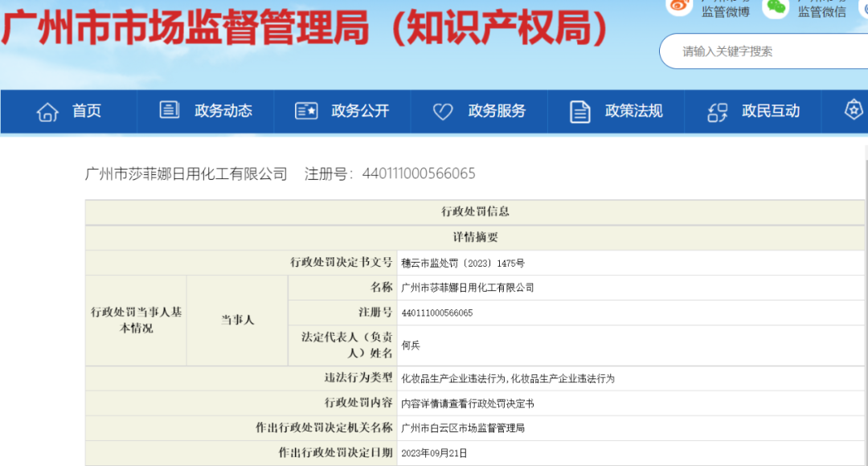Click the home icon beside 首页

(x=47, y=112)
